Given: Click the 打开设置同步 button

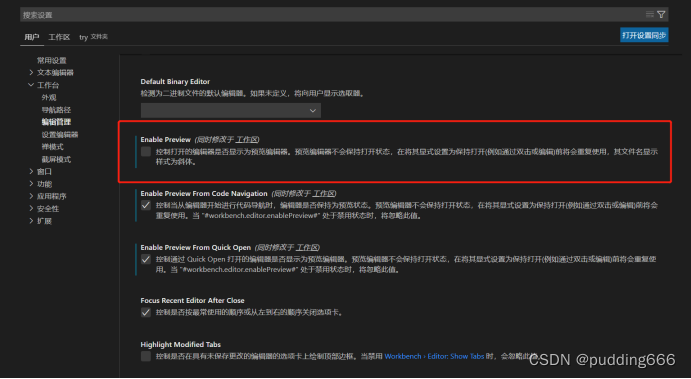Looking at the screenshot, I should 644,35.
